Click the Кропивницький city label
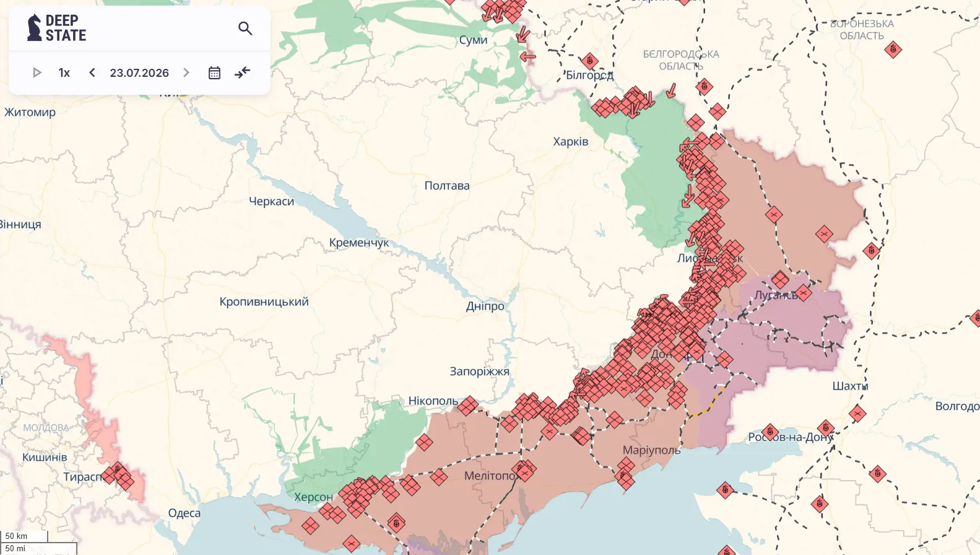The image size is (980, 555). (x=264, y=302)
